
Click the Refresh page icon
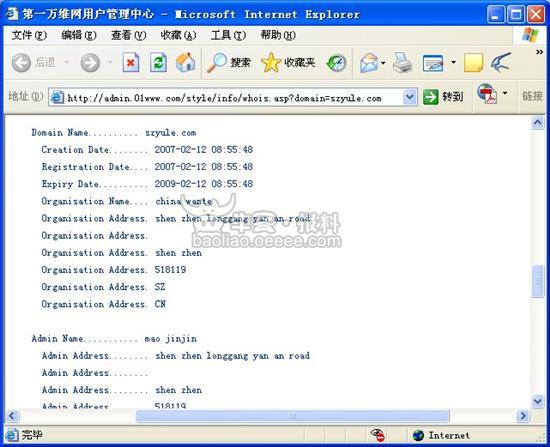158,63
